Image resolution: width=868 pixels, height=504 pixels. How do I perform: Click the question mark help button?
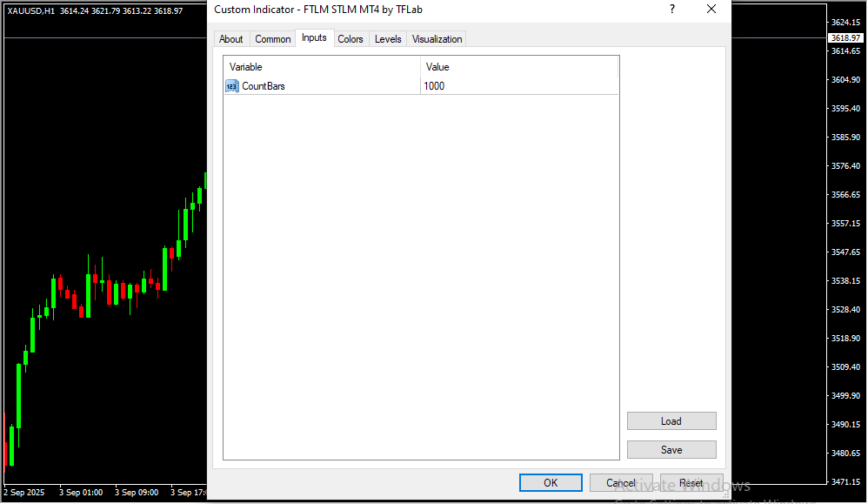tap(671, 10)
